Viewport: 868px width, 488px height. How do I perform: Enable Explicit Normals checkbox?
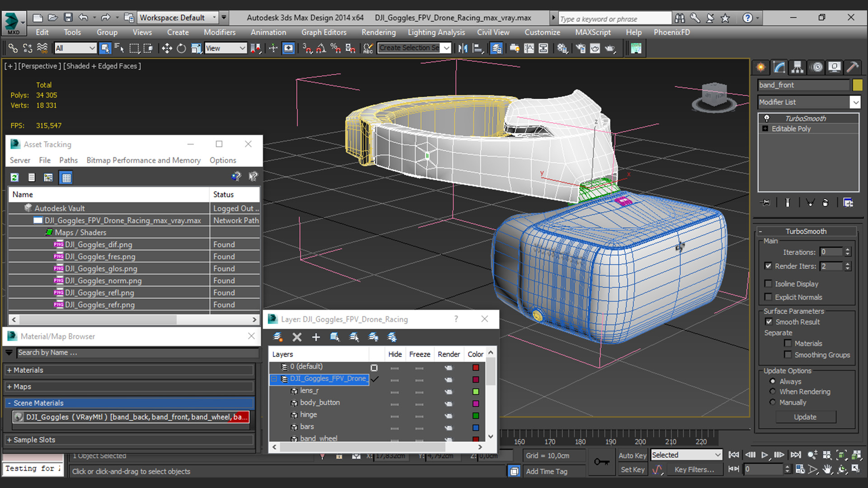pyautogui.click(x=768, y=297)
